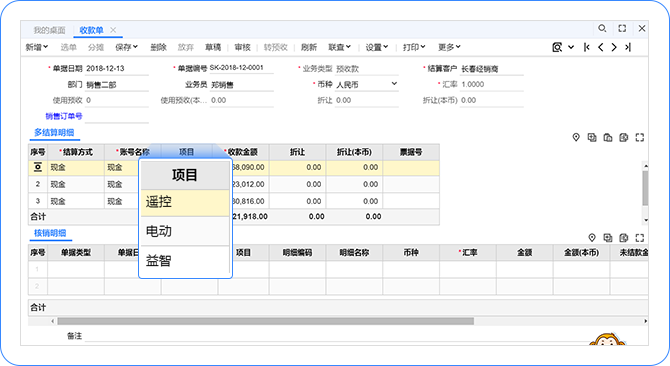
Task: Click the 金额(本币) column header
Action: [x=581, y=252]
